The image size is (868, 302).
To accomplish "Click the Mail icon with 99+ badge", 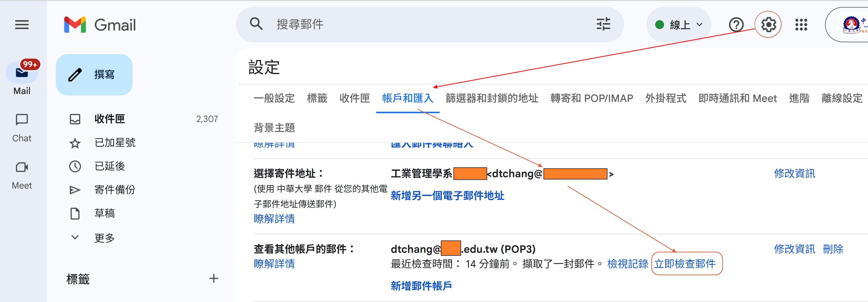I will click(22, 72).
